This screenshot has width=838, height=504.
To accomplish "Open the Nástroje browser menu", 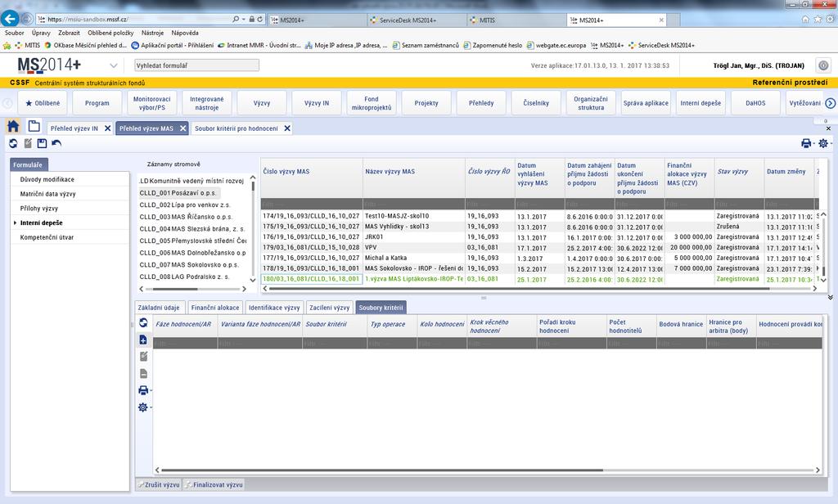I will 152,33.
